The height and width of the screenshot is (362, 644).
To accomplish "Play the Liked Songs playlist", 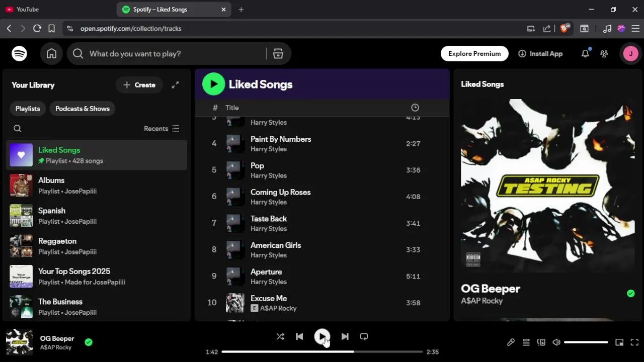I will 214,84.
